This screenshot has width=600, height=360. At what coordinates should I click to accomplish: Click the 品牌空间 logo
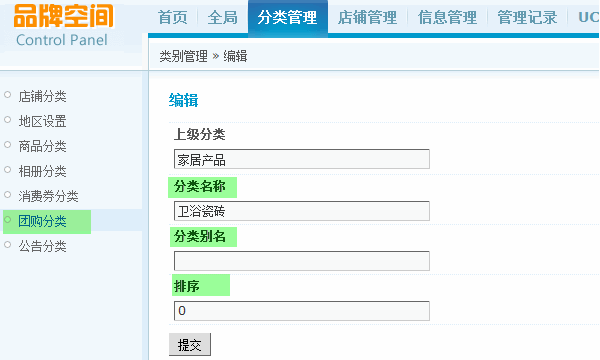pyautogui.click(x=64, y=16)
